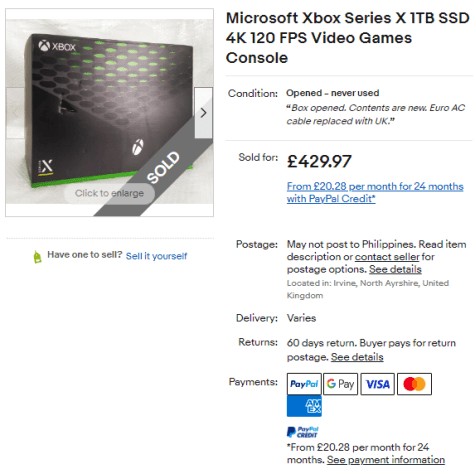This screenshot has height=469, width=475.
Task: Open the Sell it yourself link
Action: coord(156,256)
